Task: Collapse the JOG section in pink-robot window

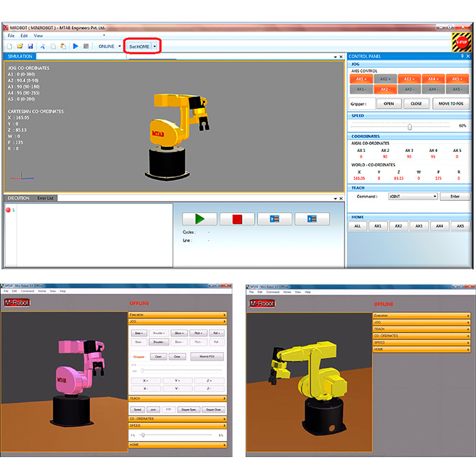Action: pos(177,321)
